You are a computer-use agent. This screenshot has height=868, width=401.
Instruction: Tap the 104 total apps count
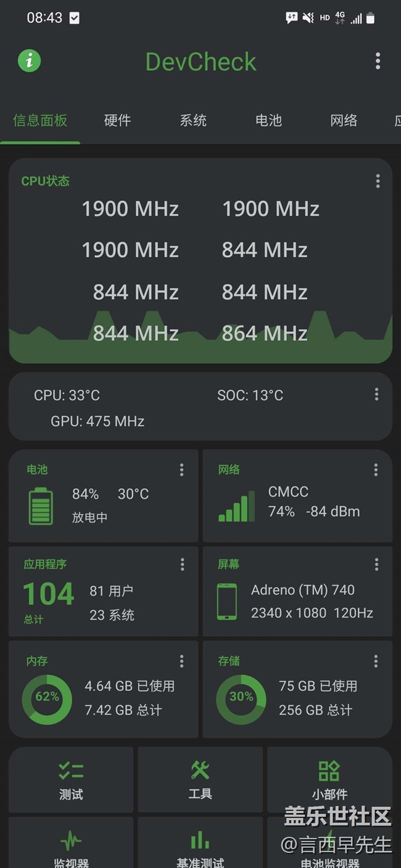point(48,594)
